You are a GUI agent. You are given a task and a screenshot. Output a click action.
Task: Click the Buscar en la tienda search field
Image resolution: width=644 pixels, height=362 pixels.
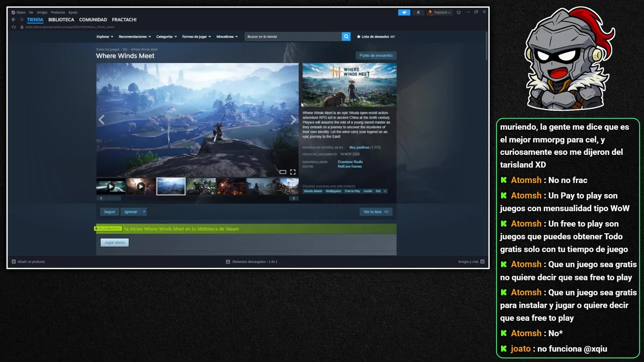pyautogui.click(x=293, y=37)
